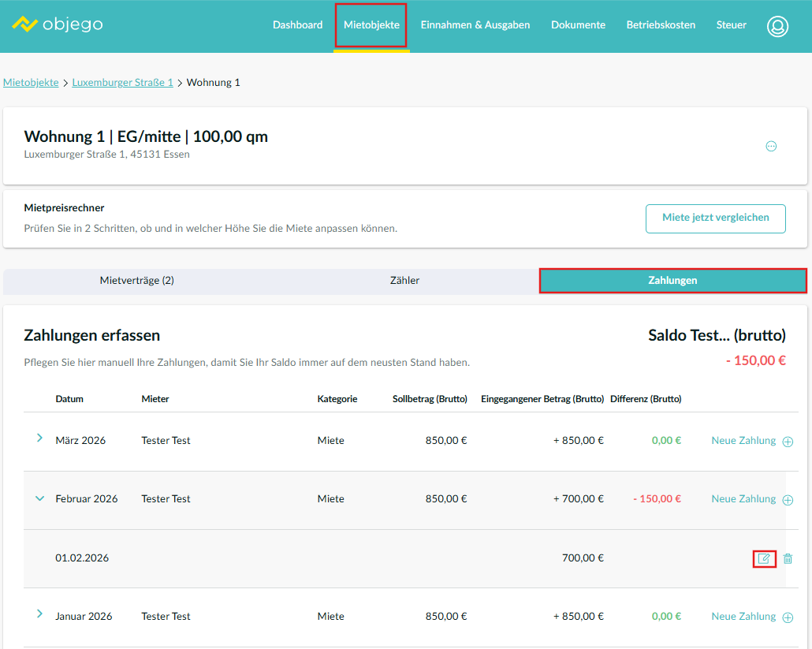Follow the Luxemburger Straße 1 breadcrumb link
The width and height of the screenshot is (812, 649).
pyautogui.click(x=122, y=83)
